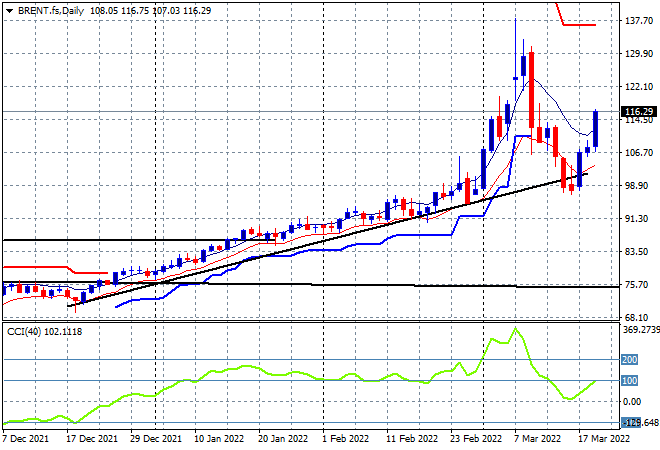Select the 200 level label on CCI panel

tap(630, 360)
